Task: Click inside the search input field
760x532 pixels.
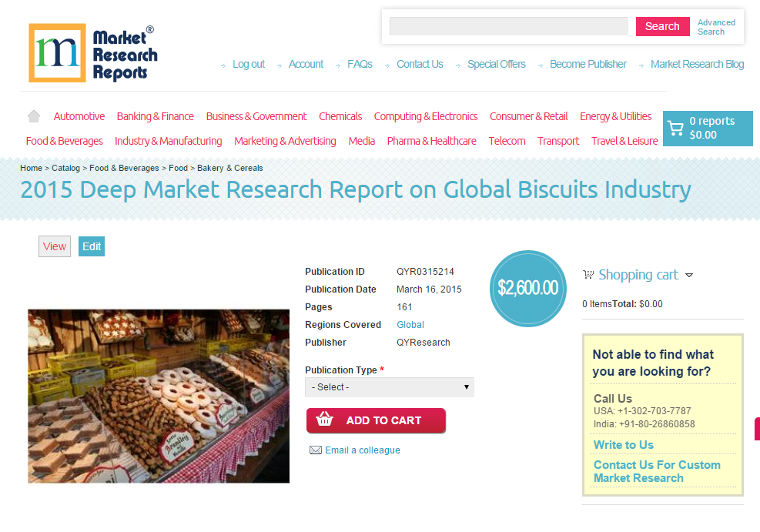Action: pyautogui.click(x=508, y=26)
